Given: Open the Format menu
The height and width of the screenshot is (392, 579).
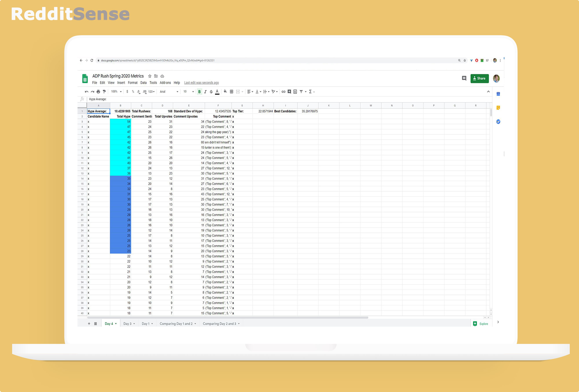Looking at the screenshot, I should 133,83.
